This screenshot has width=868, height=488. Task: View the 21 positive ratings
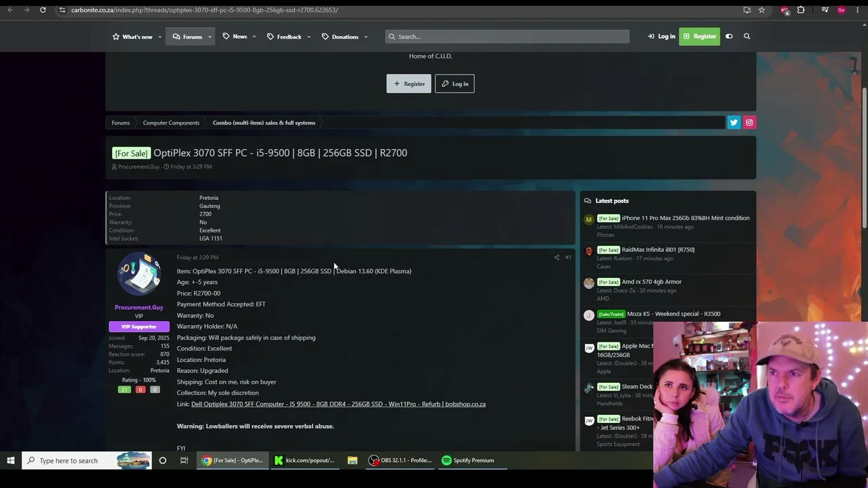[x=124, y=390]
